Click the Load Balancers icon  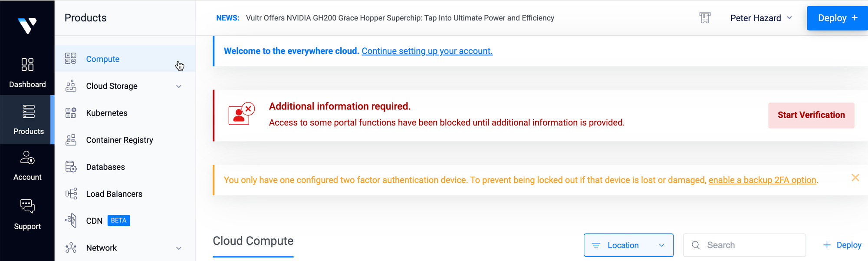71,194
